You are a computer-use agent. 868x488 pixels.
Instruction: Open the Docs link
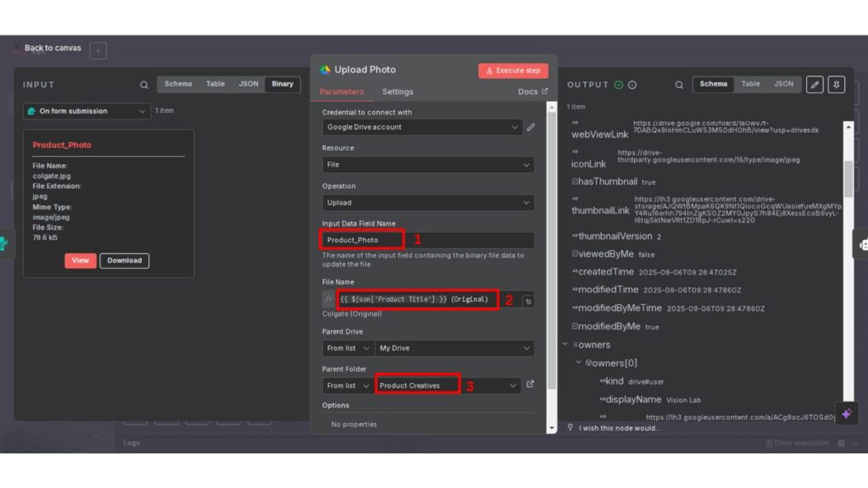point(532,91)
